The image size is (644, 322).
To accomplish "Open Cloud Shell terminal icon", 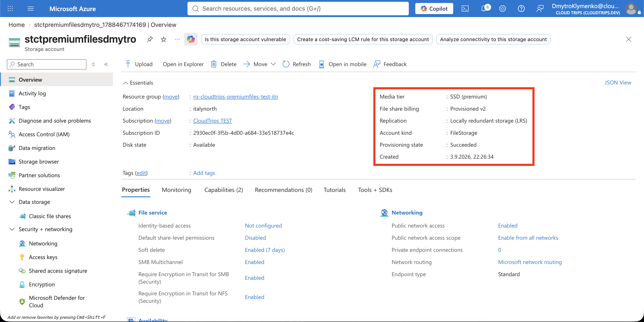I will (465, 9).
